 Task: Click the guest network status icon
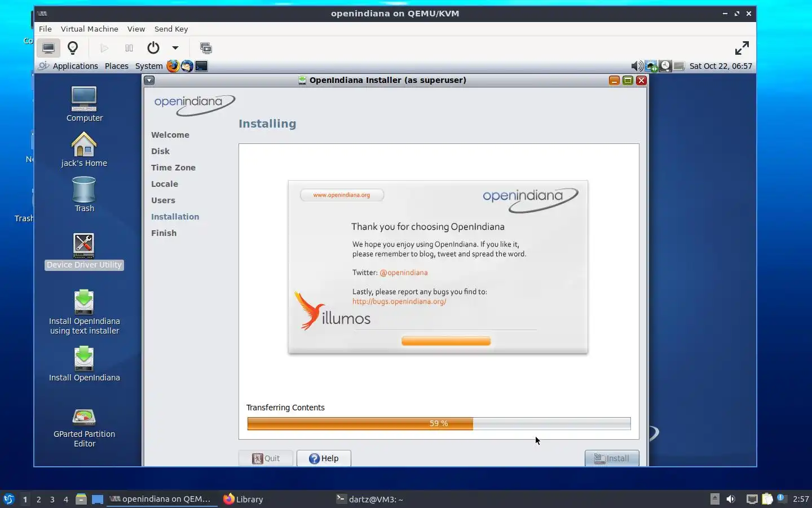[652, 66]
